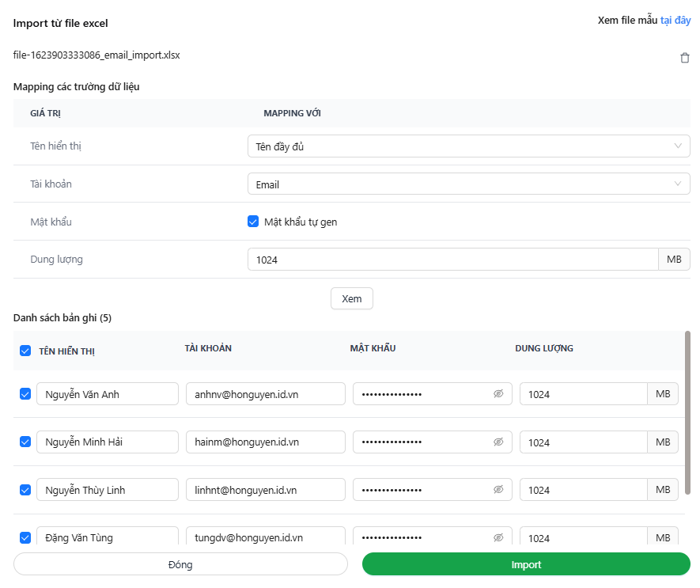Open the sample file link tại đây
700x588 pixels.
pyautogui.click(x=675, y=21)
